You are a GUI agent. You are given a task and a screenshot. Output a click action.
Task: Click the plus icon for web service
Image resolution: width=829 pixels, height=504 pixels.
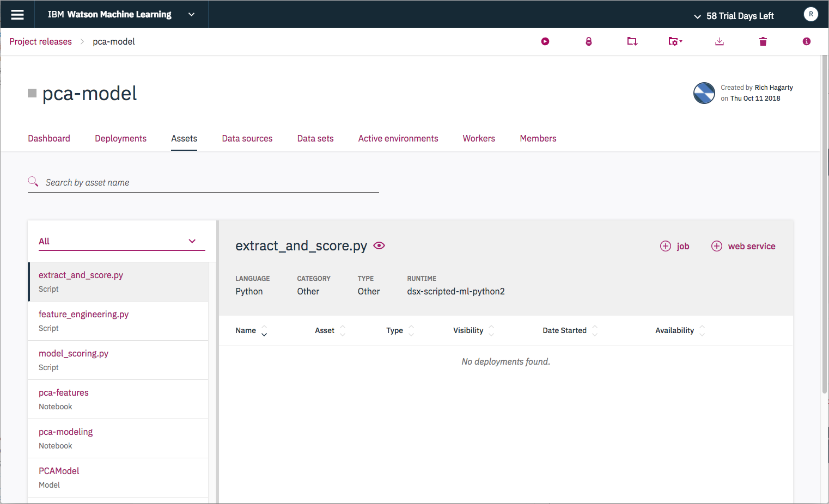click(x=717, y=246)
